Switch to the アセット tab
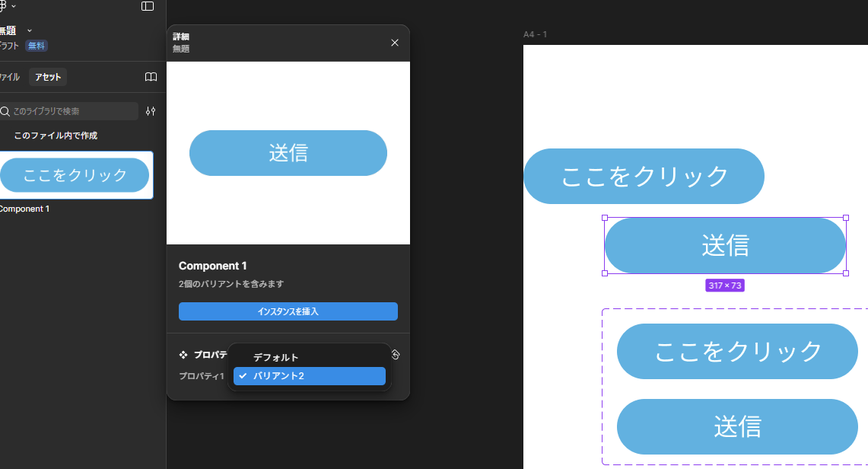 [x=48, y=77]
